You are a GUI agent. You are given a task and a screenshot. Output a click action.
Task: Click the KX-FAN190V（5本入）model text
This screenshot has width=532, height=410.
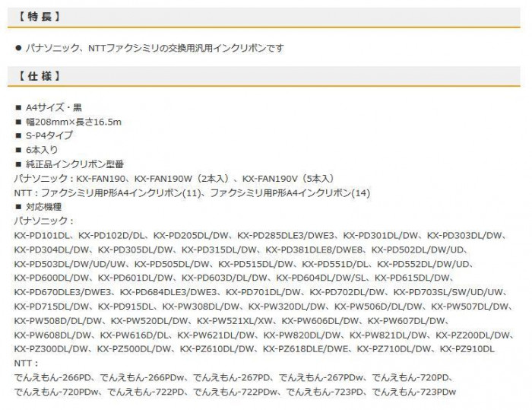[289, 179]
